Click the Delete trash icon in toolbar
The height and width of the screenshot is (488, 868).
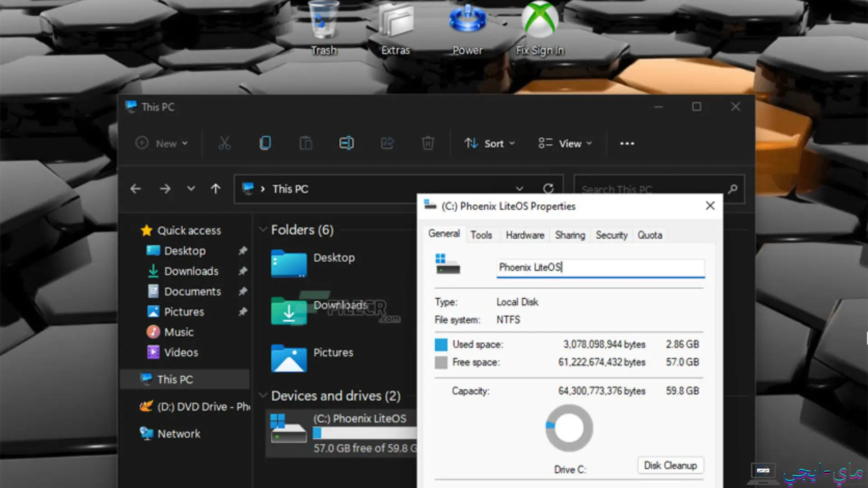pos(428,143)
